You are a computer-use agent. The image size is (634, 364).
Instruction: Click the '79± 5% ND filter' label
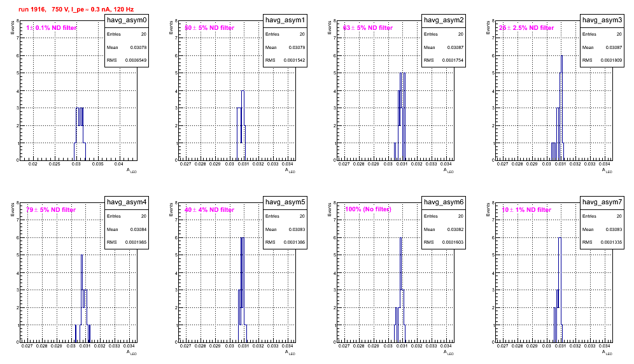(51, 210)
